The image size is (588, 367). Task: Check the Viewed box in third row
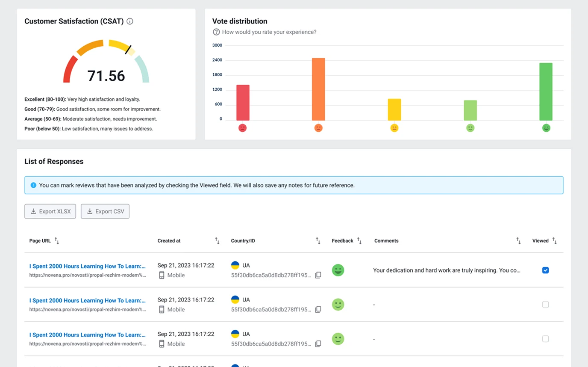pyautogui.click(x=545, y=339)
